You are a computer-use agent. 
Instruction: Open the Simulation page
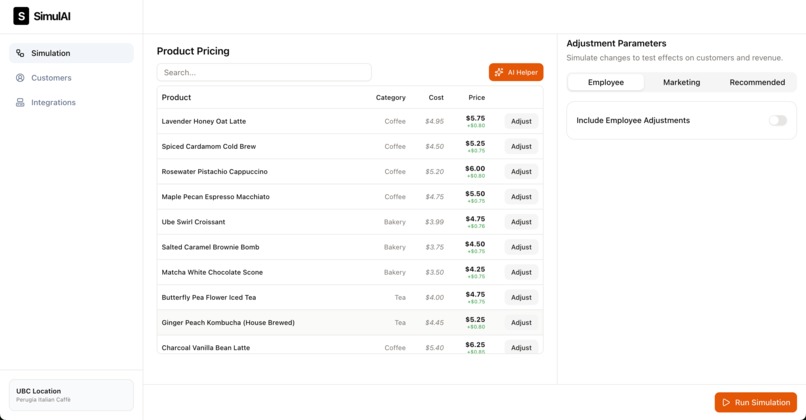pyautogui.click(x=71, y=53)
